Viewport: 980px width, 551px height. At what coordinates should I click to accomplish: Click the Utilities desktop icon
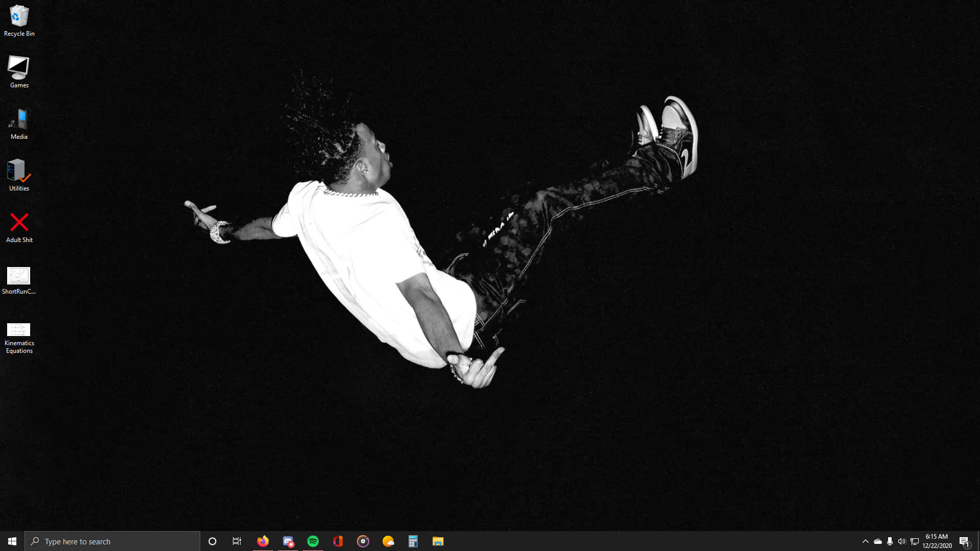pyautogui.click(x=19, y=175)
